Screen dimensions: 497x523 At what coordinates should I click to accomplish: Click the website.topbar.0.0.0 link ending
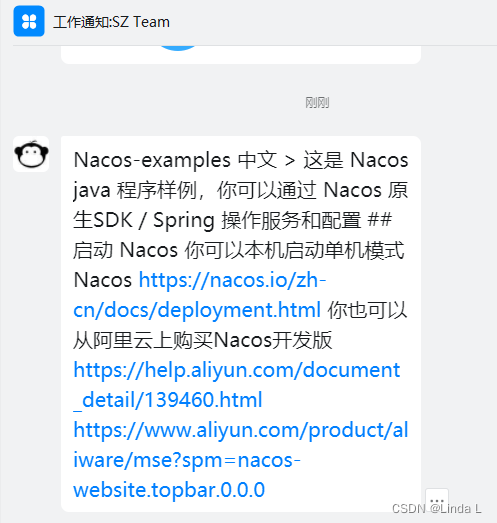(x=169, y=490)
